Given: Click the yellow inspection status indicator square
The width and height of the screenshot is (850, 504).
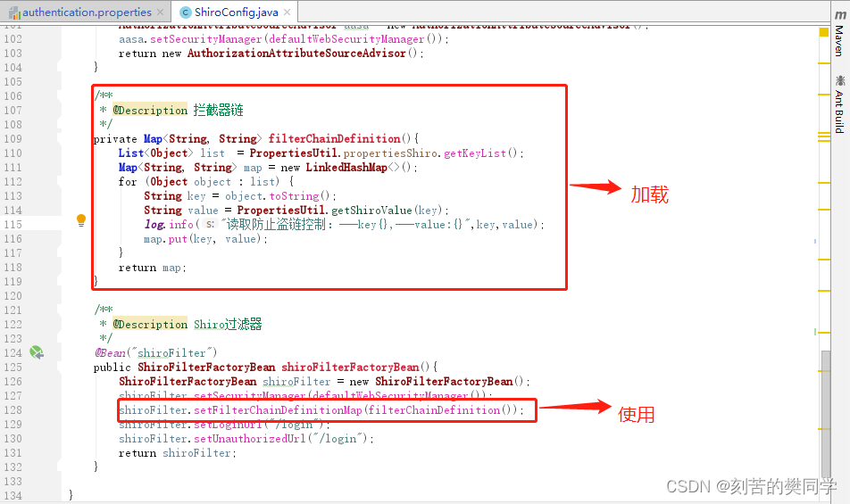Looking at the screenshot, I should point(824,32).
